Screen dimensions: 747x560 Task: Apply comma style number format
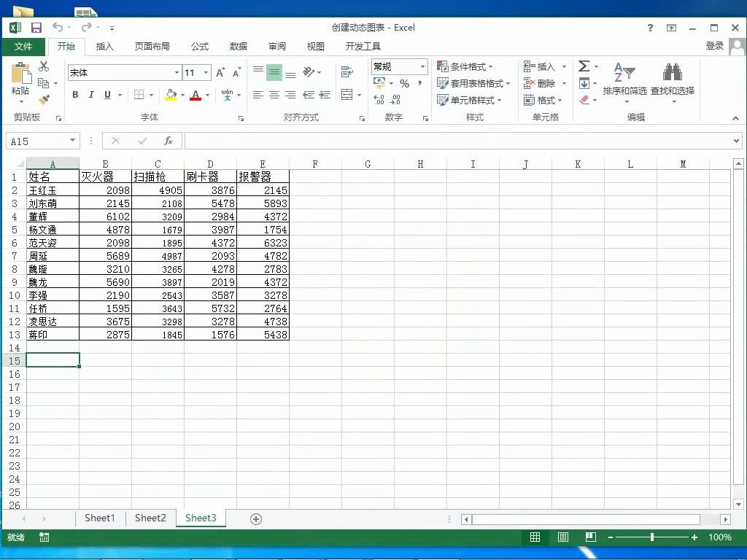click(420, 83)
